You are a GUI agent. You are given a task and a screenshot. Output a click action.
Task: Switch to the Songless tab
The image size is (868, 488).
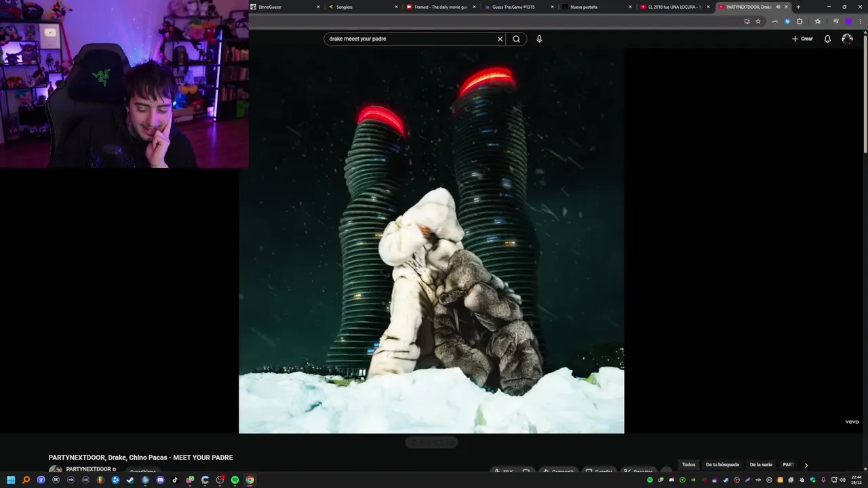[x=363, y=7]
